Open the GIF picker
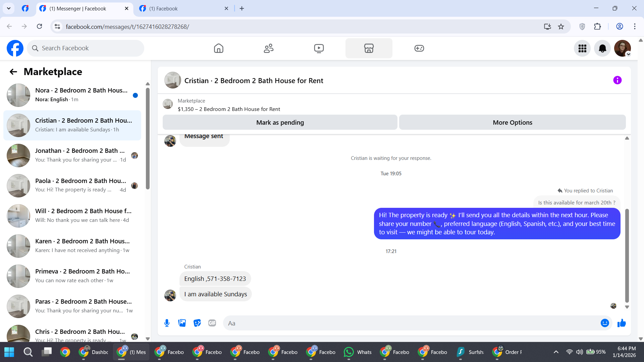Image resolution: width=644 pixels, height=362 pixels. [x=212, y=323]
